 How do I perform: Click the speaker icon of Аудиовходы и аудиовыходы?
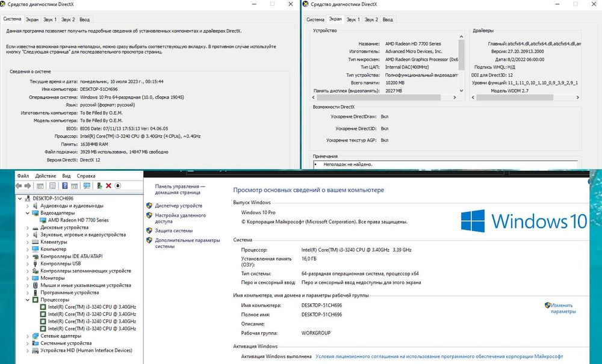click(x=36, y=206)
